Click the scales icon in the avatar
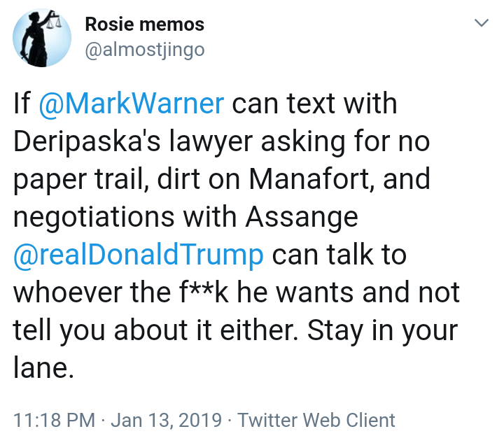 pos(54,22)
